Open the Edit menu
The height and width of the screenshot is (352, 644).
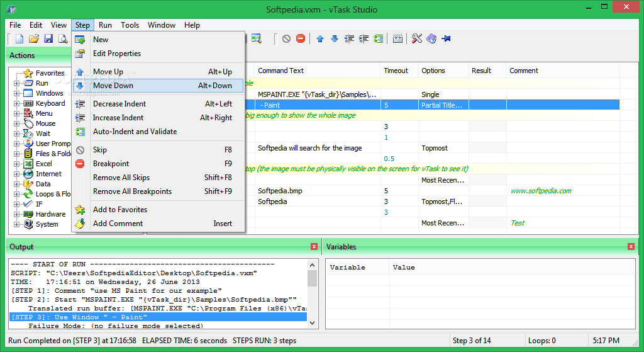(36, 25)
